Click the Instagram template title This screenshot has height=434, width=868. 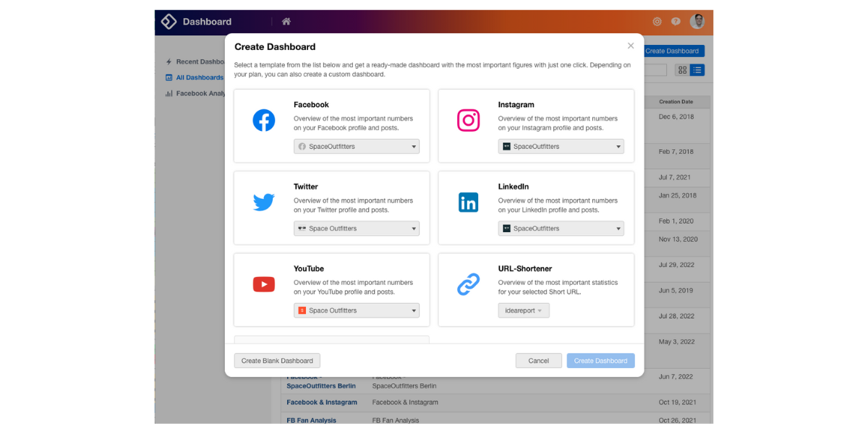point(516,105)
